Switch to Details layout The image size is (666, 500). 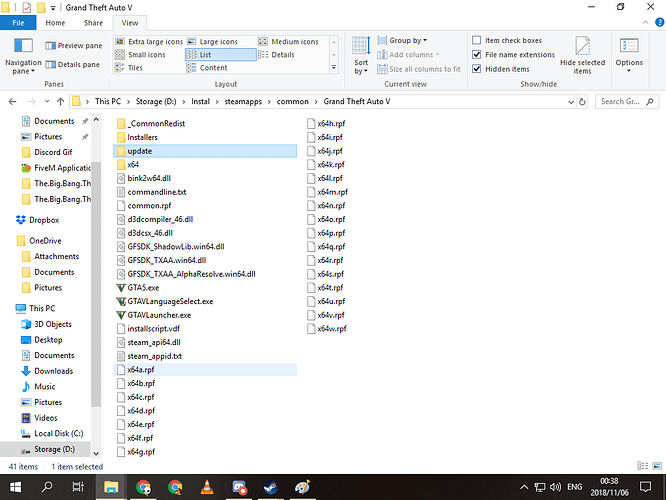pos(277,55)
